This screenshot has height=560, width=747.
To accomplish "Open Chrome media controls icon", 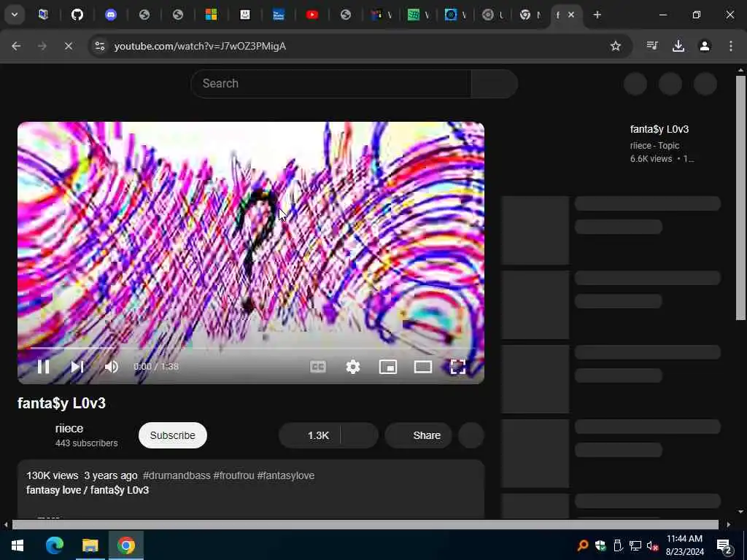I will click(652, 46).
